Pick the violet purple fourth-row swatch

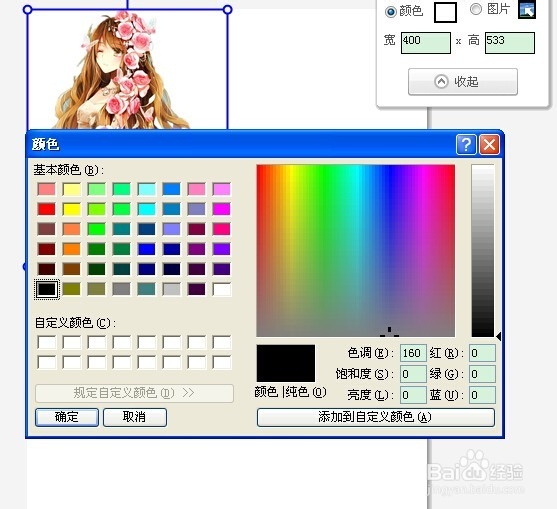click(x=221, y=249)
